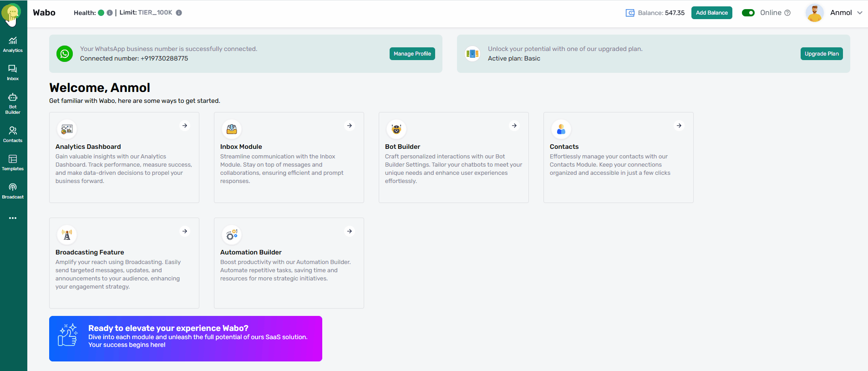Viewport: 868px width, 371px height.
Task: Open Contacts from the sidebar
Action: (13, 134)
